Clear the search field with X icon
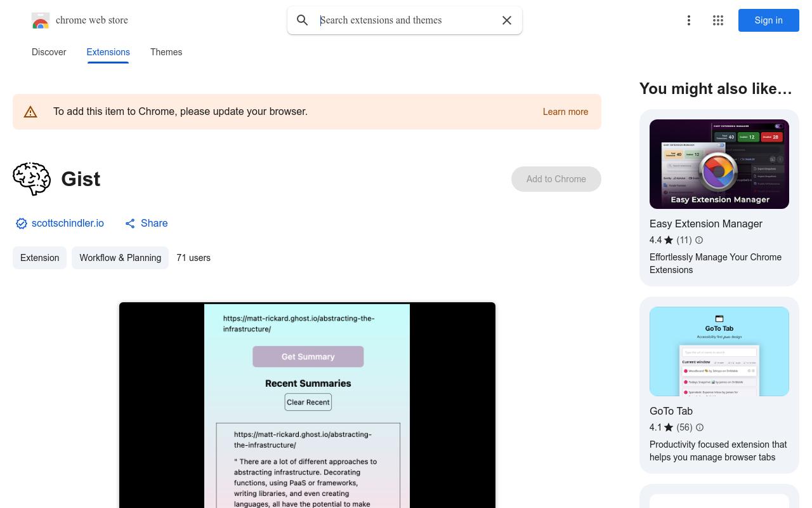This screenshot has width=812, height=508. coord(507,20)
